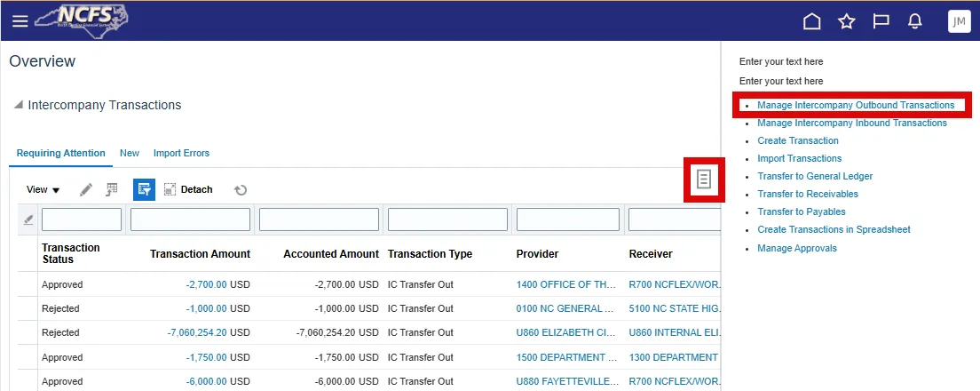The image size is (980, 391).
Task: Sort by Receiver column header
Action: (651, 254)
